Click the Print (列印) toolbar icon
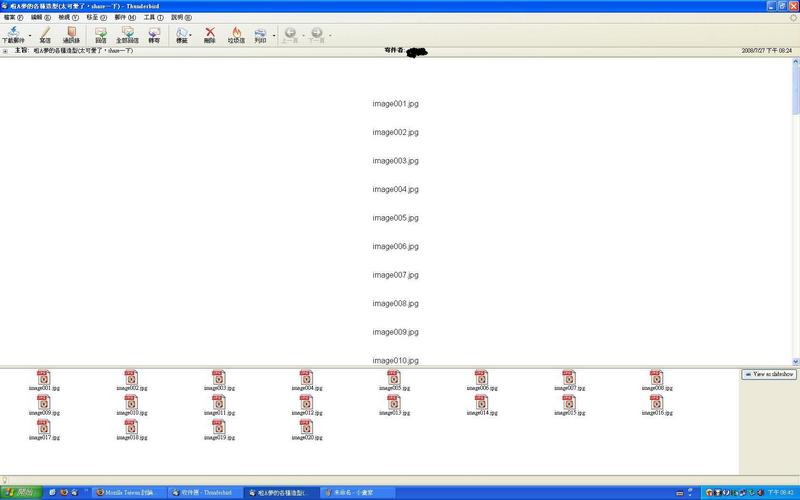Screen dimensions: 800x500 260,32
